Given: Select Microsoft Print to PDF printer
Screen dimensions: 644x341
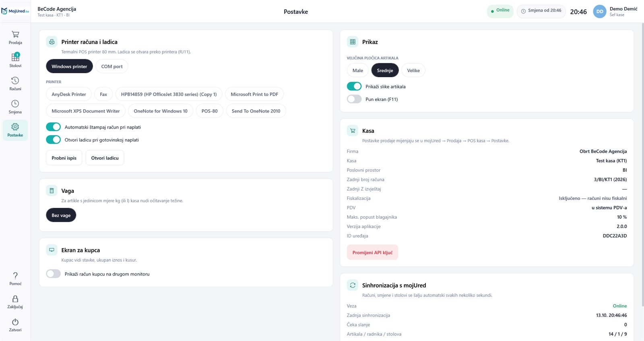Looking at the screenshot, I should (254, 94).
